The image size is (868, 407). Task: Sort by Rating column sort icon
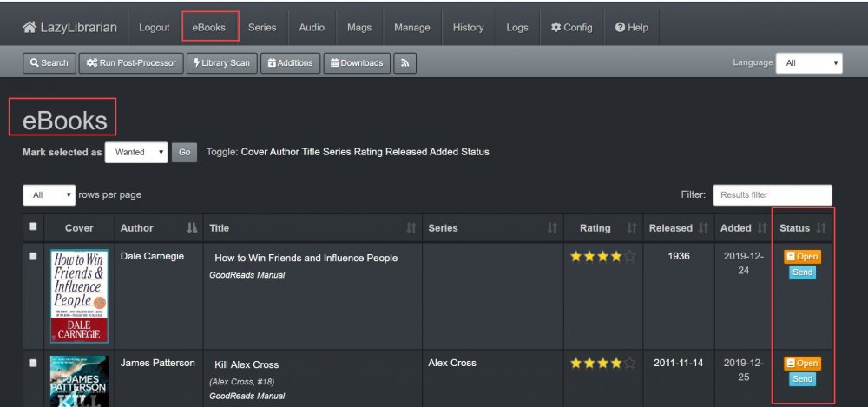[x=632, y=227]
